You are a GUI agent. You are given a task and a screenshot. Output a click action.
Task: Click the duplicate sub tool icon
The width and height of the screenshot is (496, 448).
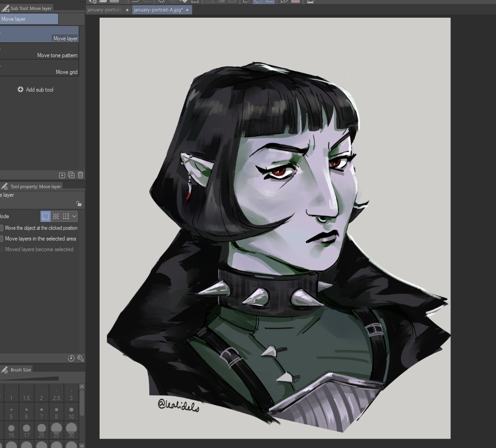point(71,175)
